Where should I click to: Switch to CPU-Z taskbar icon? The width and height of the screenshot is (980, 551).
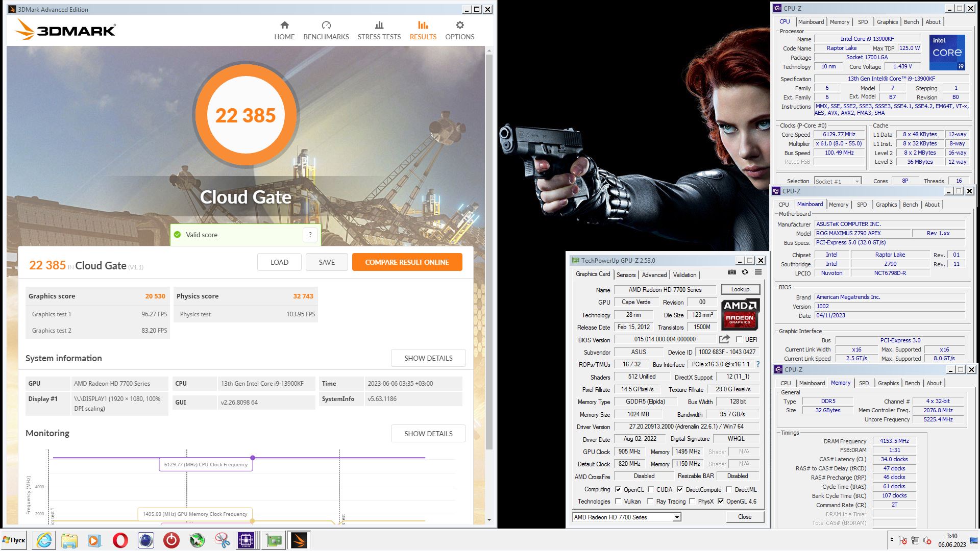(x=246, y=540)
